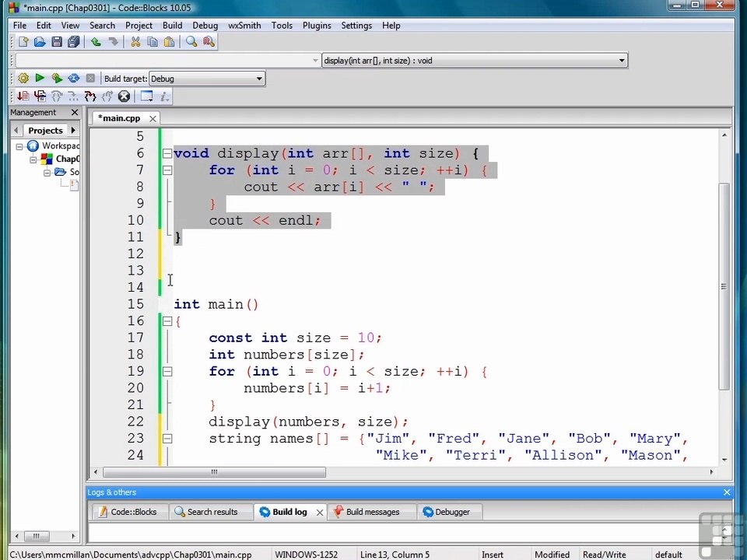This screenshot has width=747, height=560.
Task: Undo the last edit with green arrow
Action: coord(96,42)
